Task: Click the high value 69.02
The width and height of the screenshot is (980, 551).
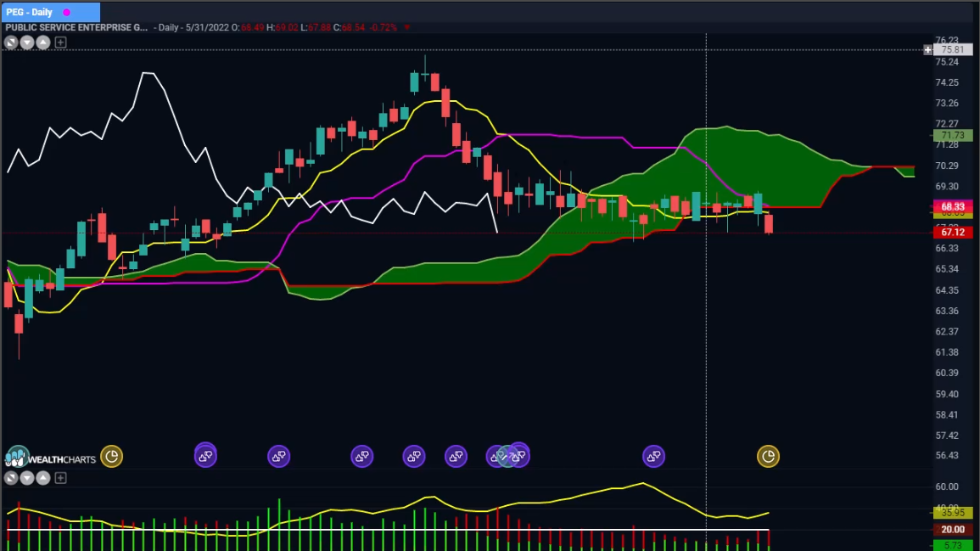Action: coord(287,27)
